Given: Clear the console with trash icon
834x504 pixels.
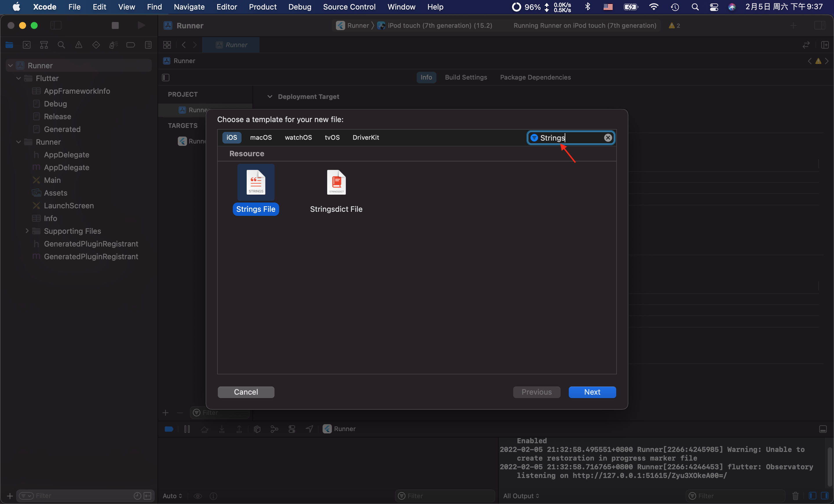Looking at the screenshot, I should tap(795, 496).
